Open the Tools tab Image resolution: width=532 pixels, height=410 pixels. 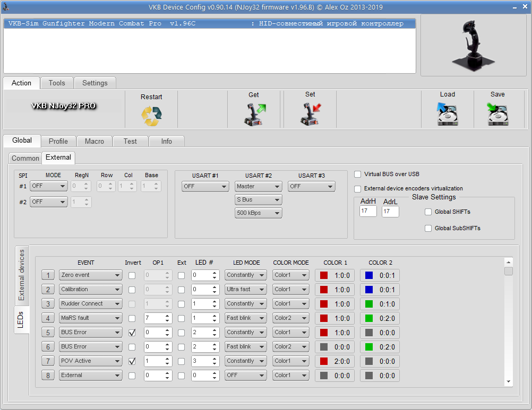tap(57, 83)
